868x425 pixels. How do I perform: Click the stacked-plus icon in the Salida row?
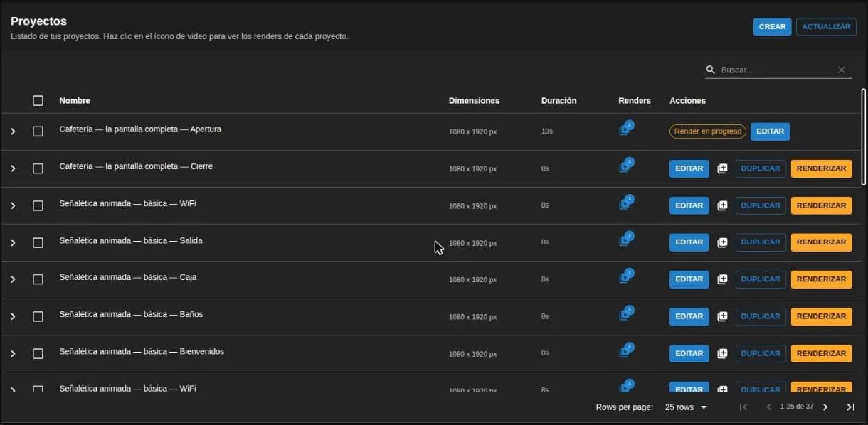point(722,242)
